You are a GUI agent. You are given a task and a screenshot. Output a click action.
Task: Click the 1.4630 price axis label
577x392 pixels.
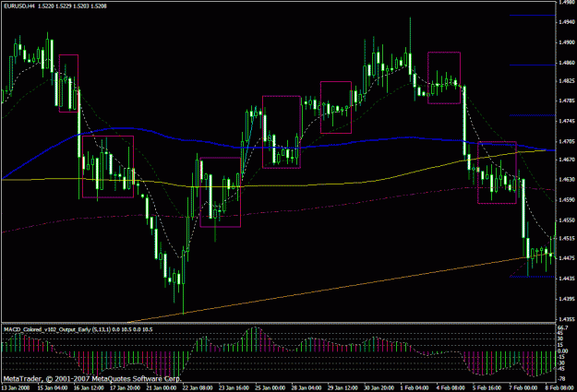pyautogui.click(x=567, y=180)
